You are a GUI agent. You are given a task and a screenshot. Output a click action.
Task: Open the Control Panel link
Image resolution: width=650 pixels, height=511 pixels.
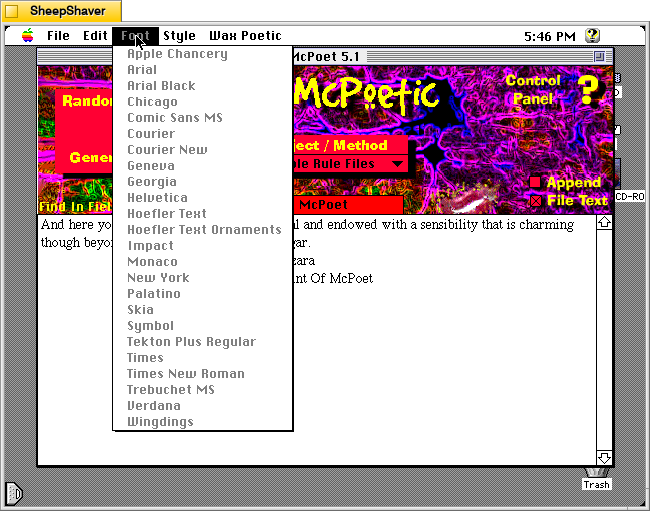tap(533, 89)
